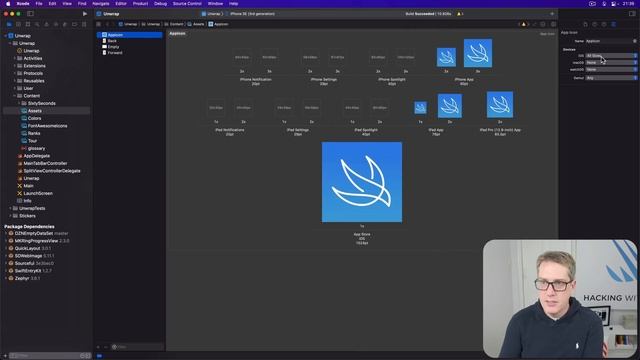640x360 pixels.
Task: Show the Attributes inspector tab
Action: coord(613,24)
